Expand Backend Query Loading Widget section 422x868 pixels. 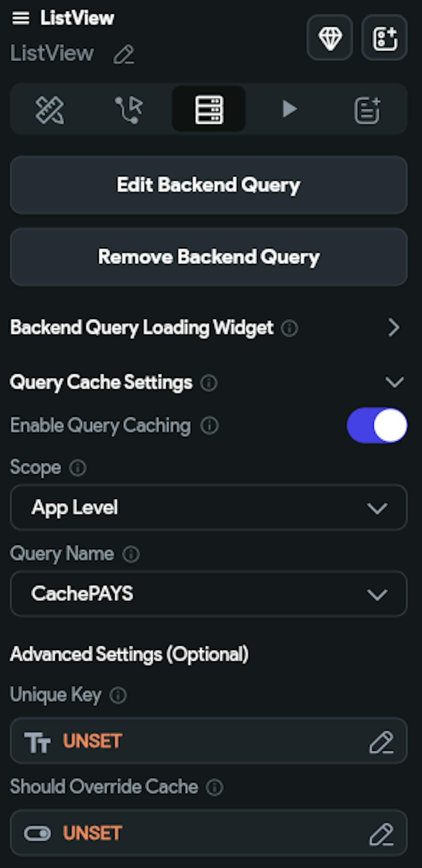[395, 328]
